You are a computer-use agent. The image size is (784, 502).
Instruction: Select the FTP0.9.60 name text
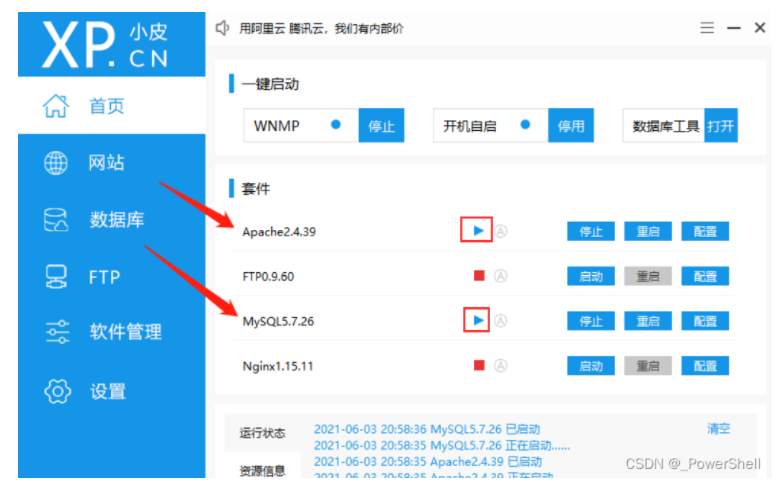(x=268, y=276)
